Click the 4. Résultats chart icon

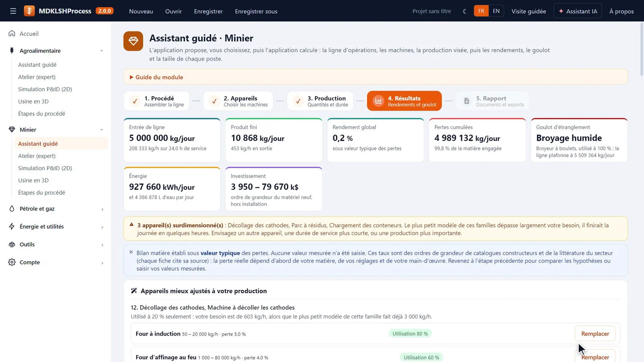click(378, 101)
